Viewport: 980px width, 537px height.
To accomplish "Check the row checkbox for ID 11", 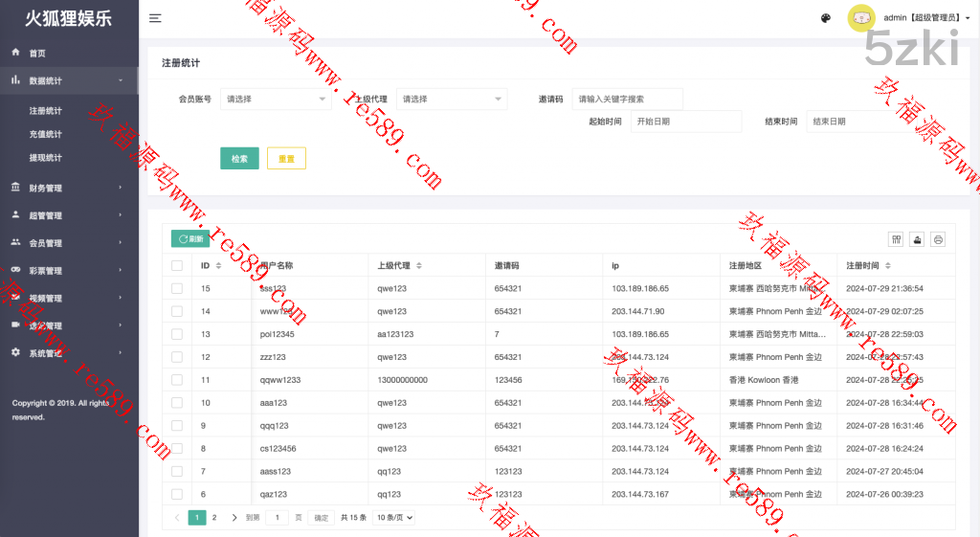I will coord(177,380).
